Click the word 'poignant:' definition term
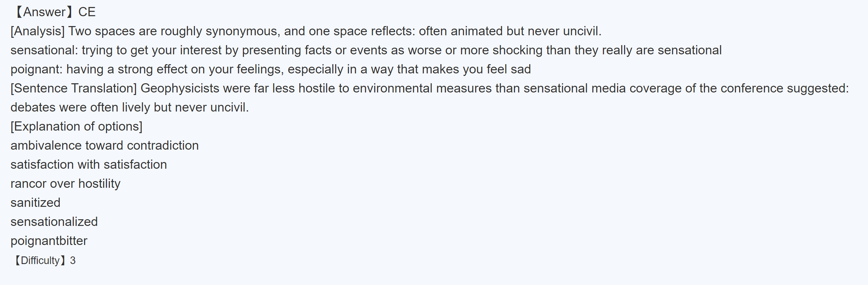This screenshot has height=285, width=868. tap(37, 69)
